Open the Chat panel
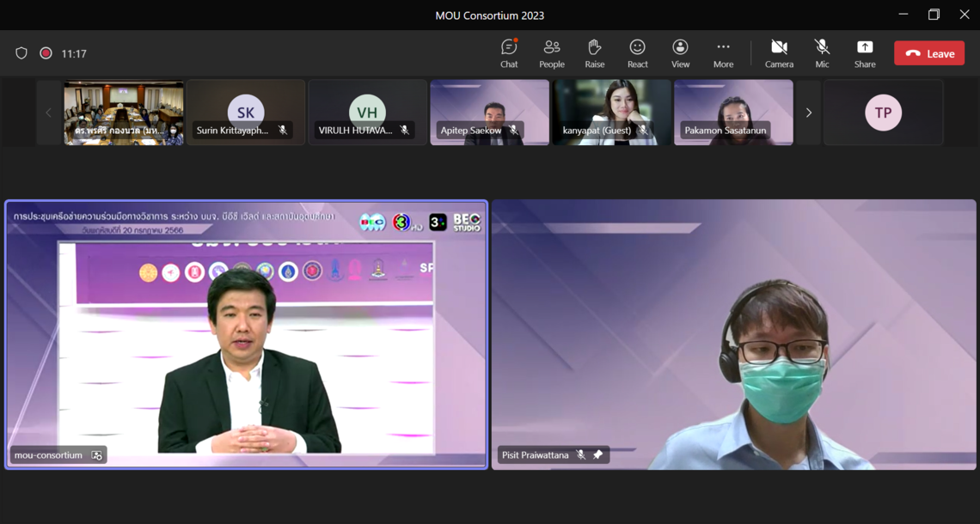980x524 pixels. 509,52
